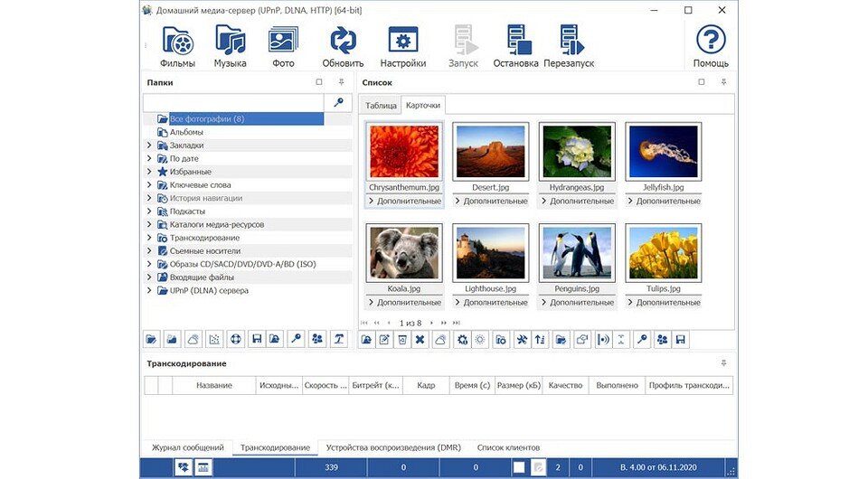Click the chart icon in the status bar
The width and height of the screenshot is (868, 479).
pos(203,467)
